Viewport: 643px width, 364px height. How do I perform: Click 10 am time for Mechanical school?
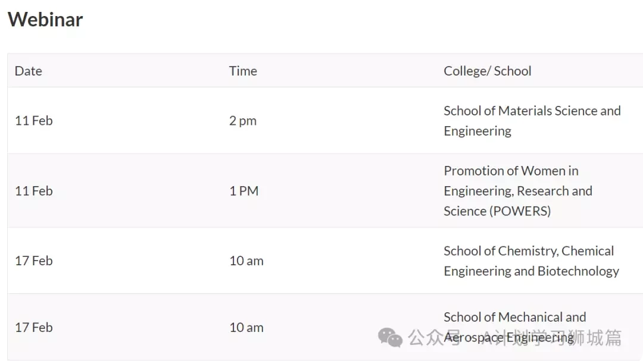(246, 328)
